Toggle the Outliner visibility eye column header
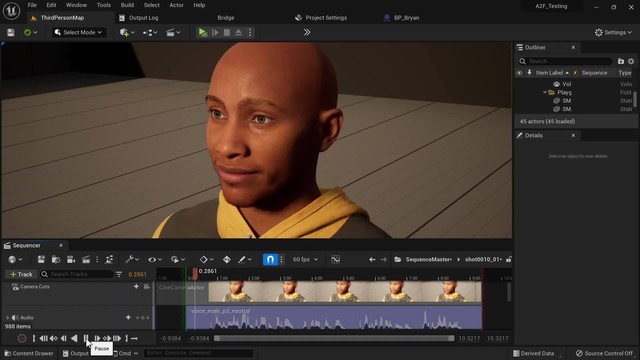640x360 pixels. coord(519,73)
